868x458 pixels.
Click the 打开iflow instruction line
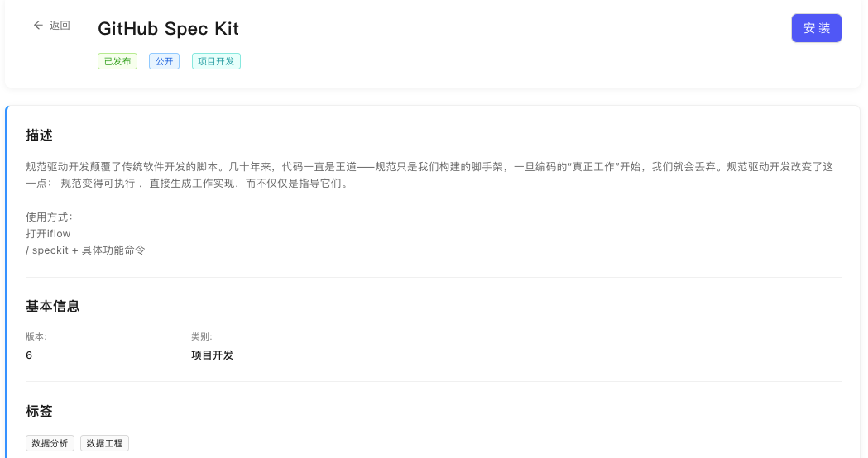coord(48,234)
